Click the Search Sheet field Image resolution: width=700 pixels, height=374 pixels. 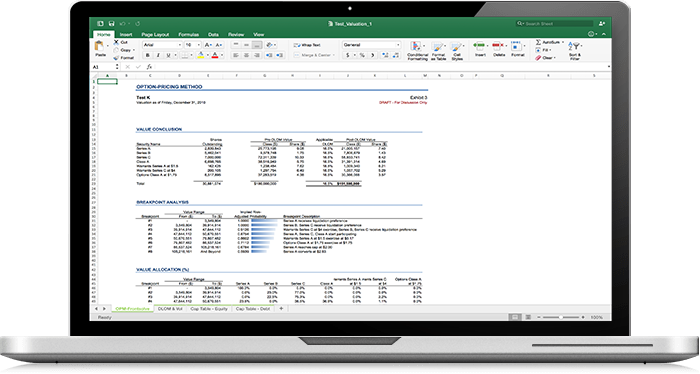point(554,24)
